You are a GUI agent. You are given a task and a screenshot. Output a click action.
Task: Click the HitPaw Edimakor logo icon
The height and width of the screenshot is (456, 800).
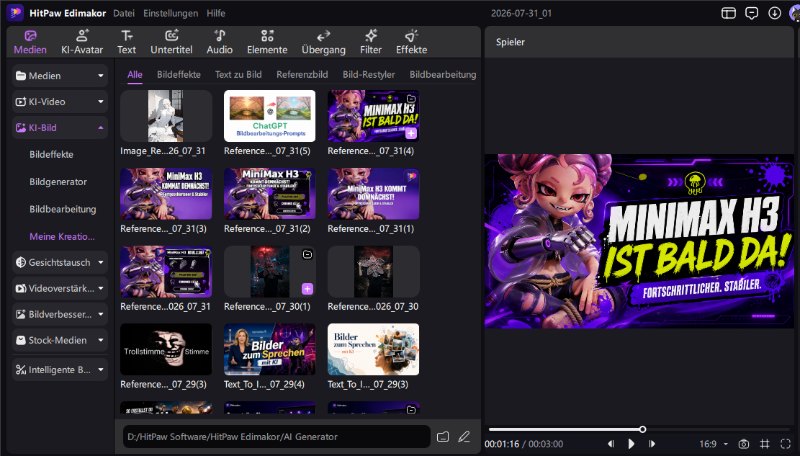point(15,13)
